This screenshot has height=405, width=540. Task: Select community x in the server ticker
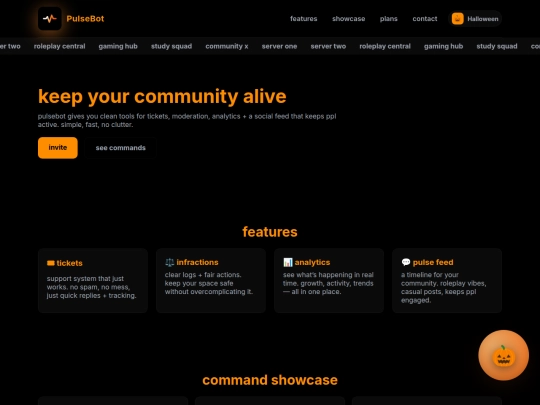(x=227, y=46)
